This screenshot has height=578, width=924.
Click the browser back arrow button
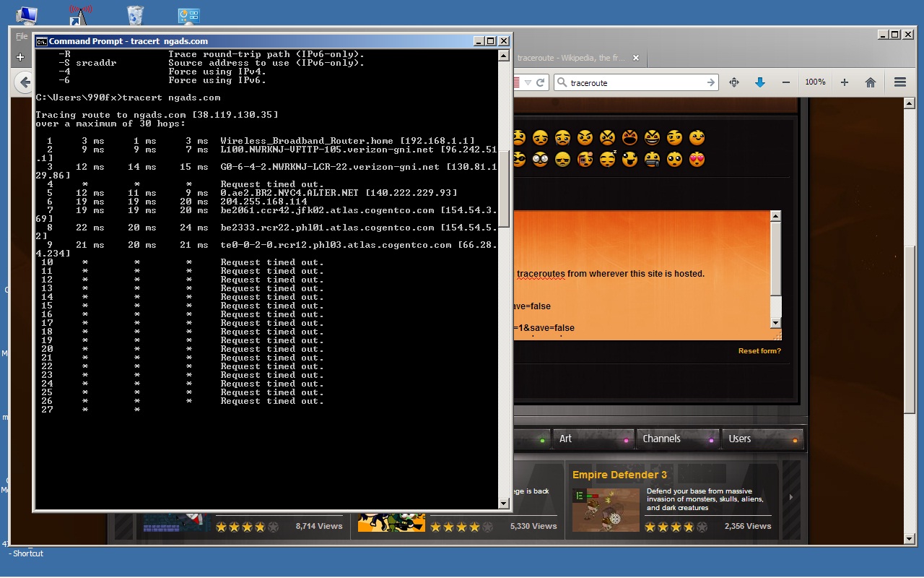point(25,82)
